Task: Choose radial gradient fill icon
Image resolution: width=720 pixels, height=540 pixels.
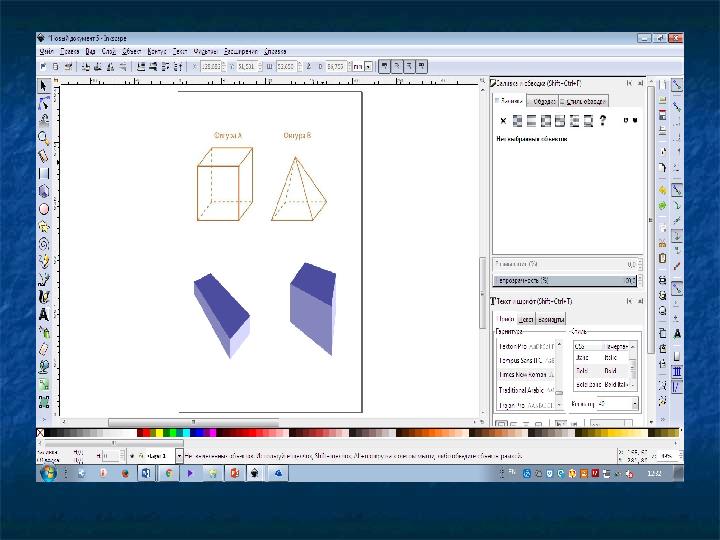Action: [546, 121]
